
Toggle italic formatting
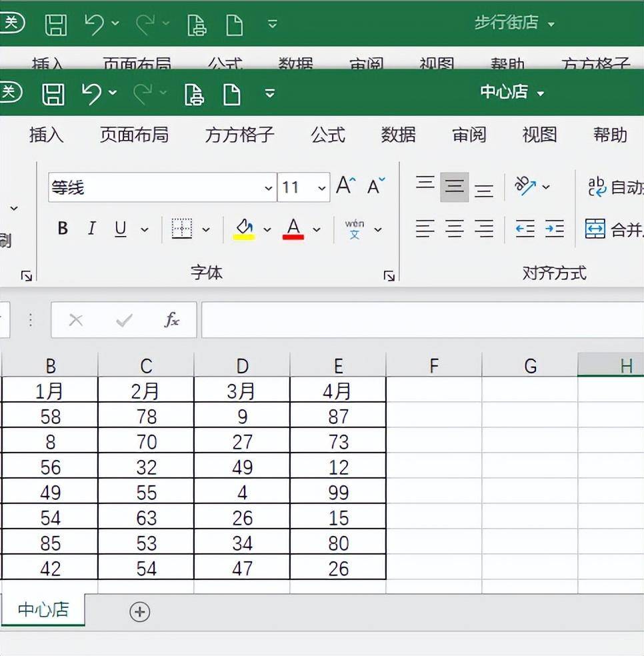tap(91, 229)
